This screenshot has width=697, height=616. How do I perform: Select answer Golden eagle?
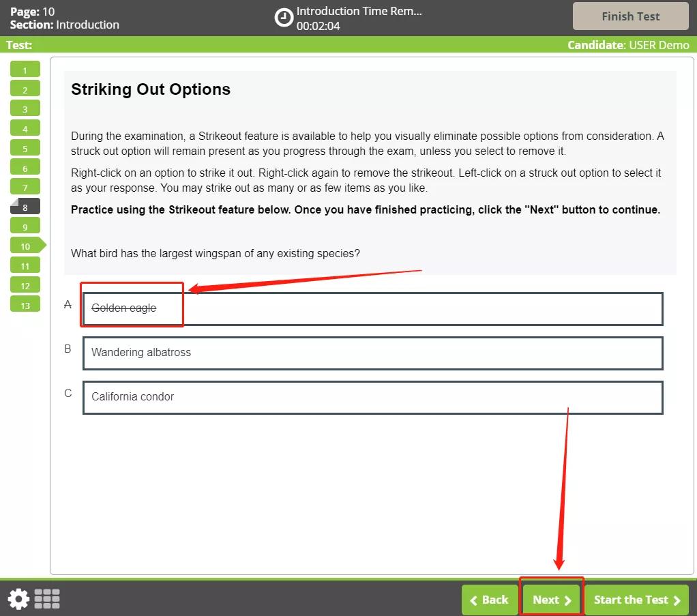pyautogui.click(x=372, y=308)
